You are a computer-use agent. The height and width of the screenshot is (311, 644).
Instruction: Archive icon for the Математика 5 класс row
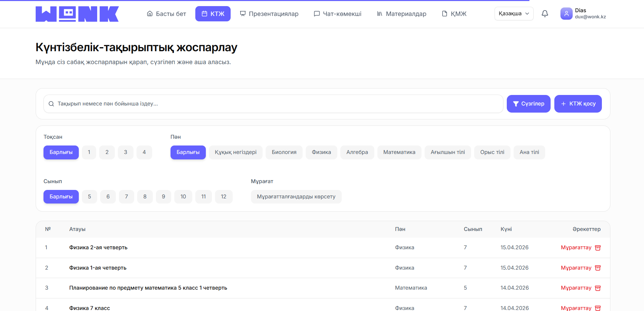click(x=598, y=288)
